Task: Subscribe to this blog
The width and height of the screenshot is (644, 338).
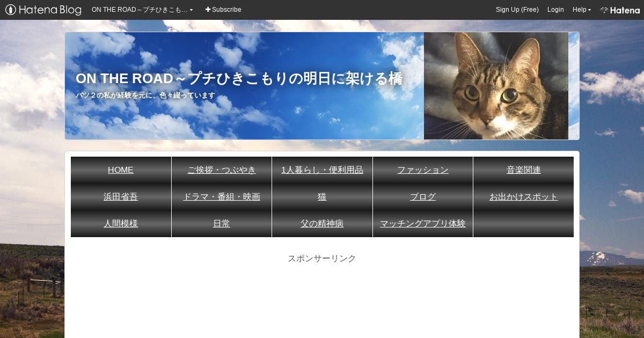Action: coord(223,10)
